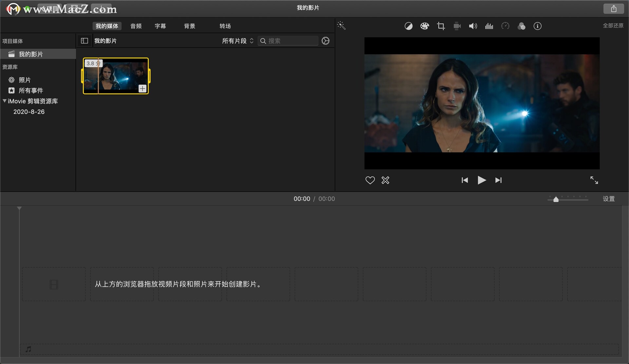Toggle the library sidebar list
This screenshot has width=629, height=364.
84,41
